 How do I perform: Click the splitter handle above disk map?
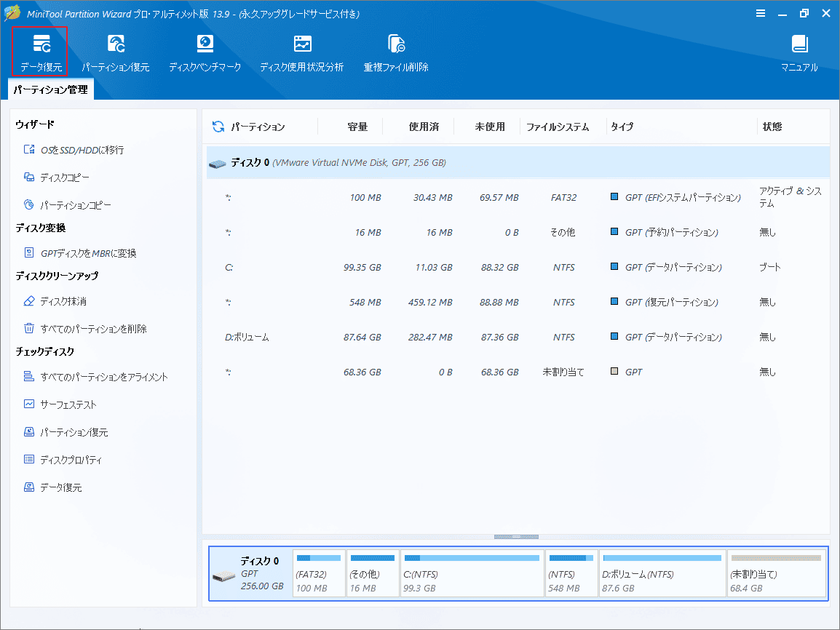516,536
